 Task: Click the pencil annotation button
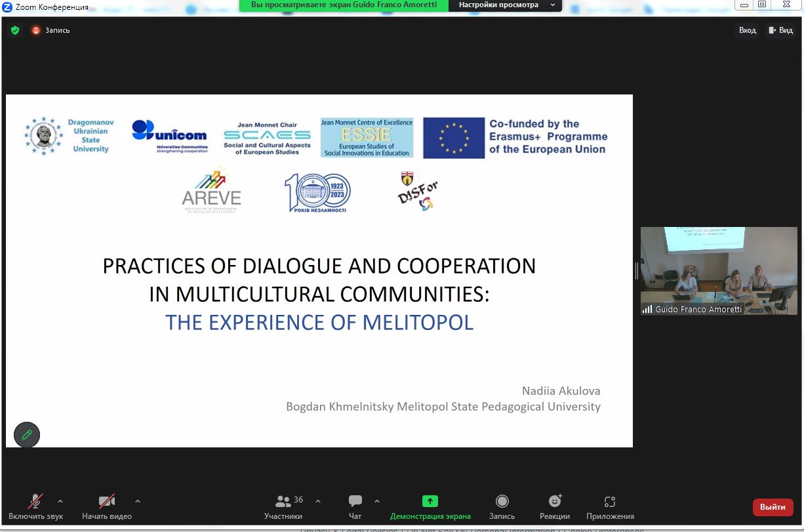27,434
